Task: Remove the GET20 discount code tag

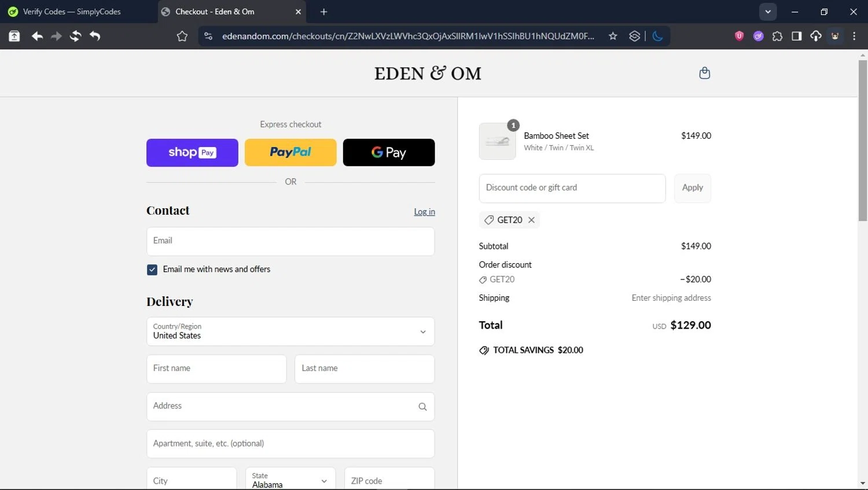Action: click(531, 220)
